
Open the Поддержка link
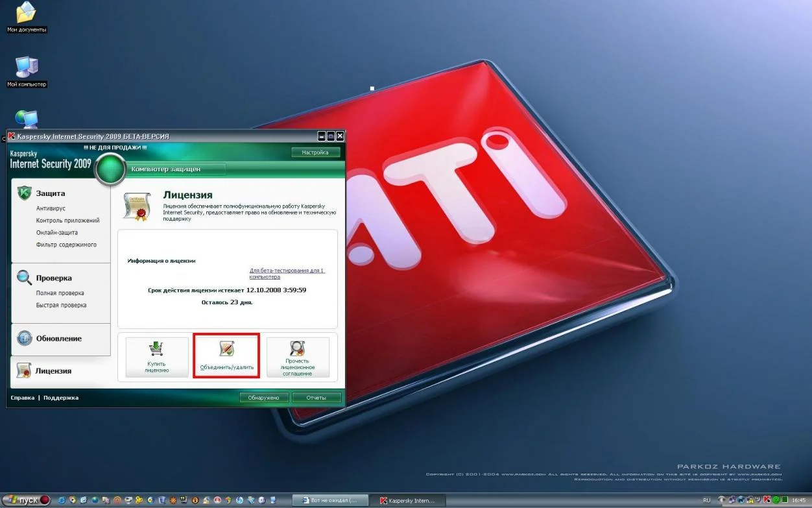tap(61, 398)
